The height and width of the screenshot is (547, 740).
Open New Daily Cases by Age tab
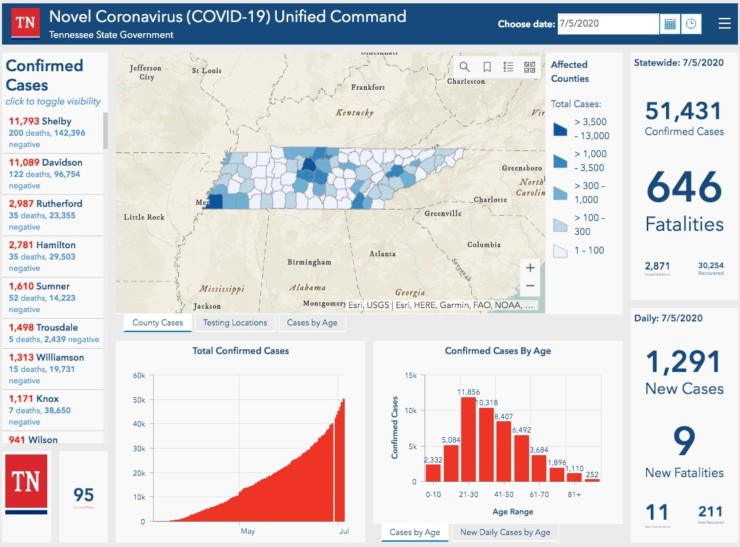coord(504,533)
